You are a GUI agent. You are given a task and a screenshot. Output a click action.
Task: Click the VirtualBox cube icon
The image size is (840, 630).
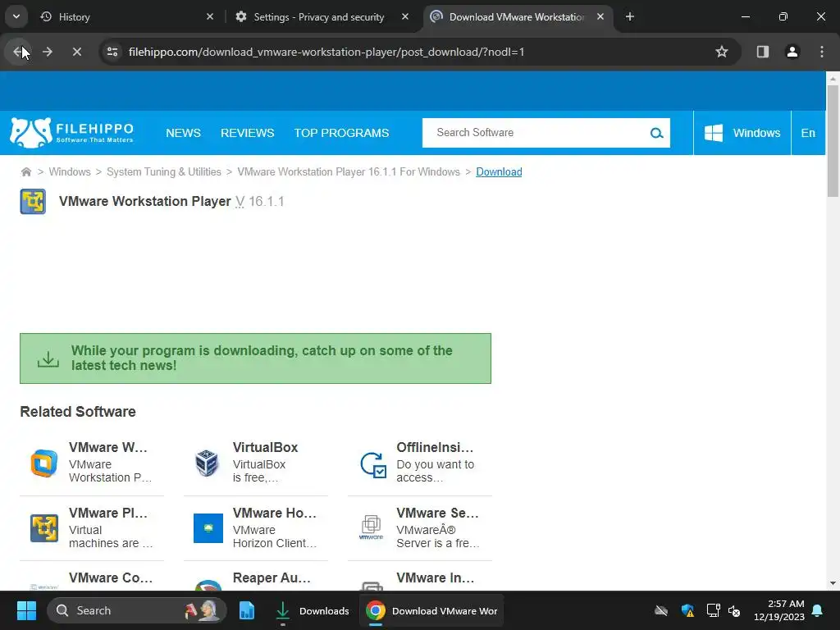(x=207, y=463)
